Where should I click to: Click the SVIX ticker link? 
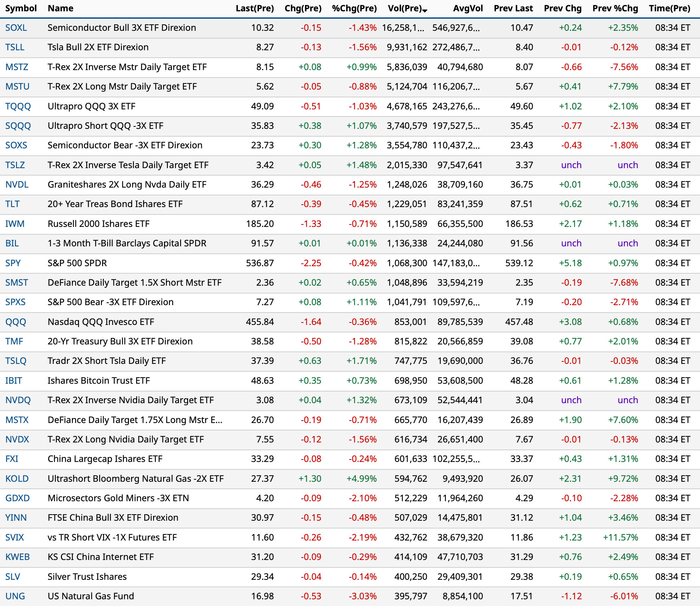15,537
